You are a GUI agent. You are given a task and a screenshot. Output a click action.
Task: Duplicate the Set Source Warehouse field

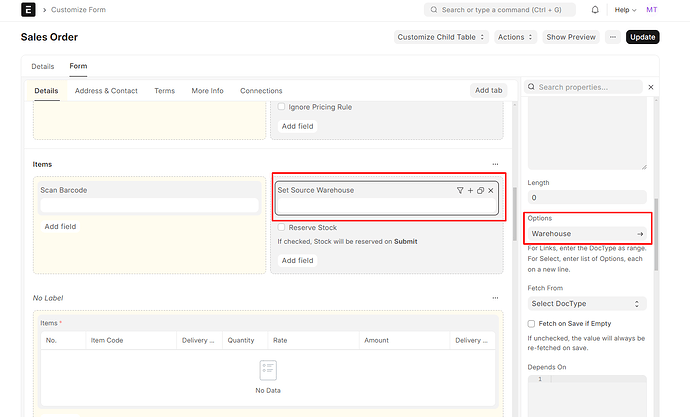(481, 190)
